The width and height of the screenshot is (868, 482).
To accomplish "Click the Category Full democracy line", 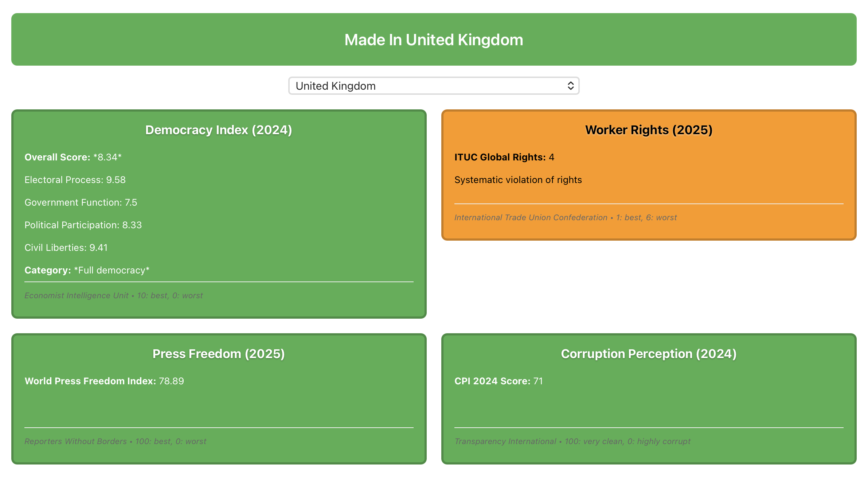I will tap(87, 270).
